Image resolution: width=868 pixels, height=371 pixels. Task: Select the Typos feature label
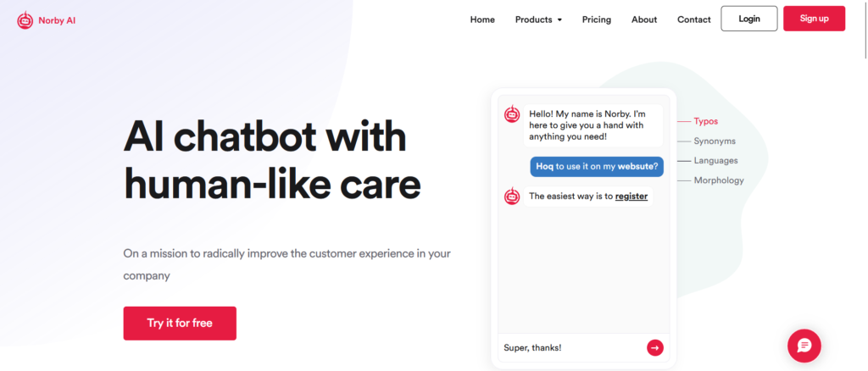(705, 121)
